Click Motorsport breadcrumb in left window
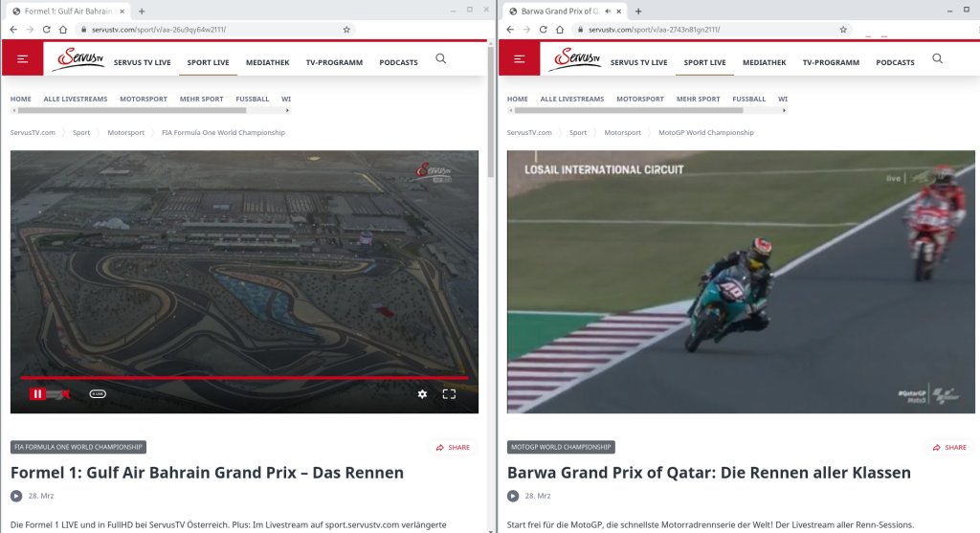980x533 pixels. [x=125, y=132]
